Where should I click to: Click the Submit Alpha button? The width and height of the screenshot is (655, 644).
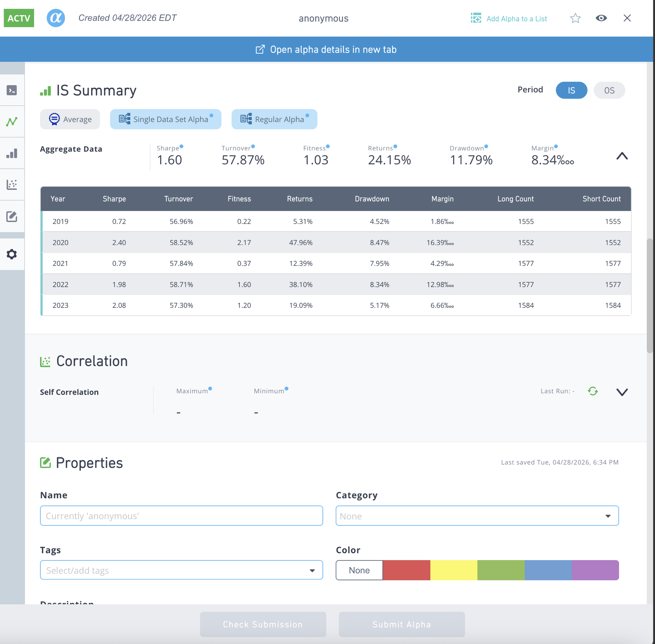point(401,624)
